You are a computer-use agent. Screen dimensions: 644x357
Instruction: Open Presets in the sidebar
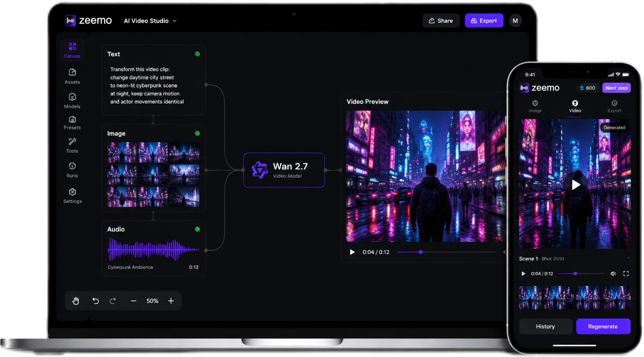click(72, 123)
